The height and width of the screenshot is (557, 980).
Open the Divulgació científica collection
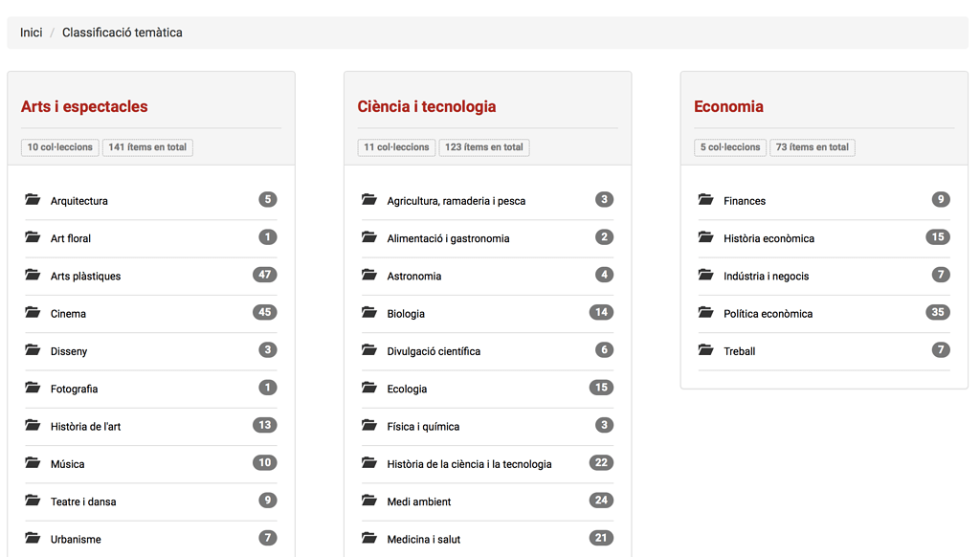pos(434,351)
